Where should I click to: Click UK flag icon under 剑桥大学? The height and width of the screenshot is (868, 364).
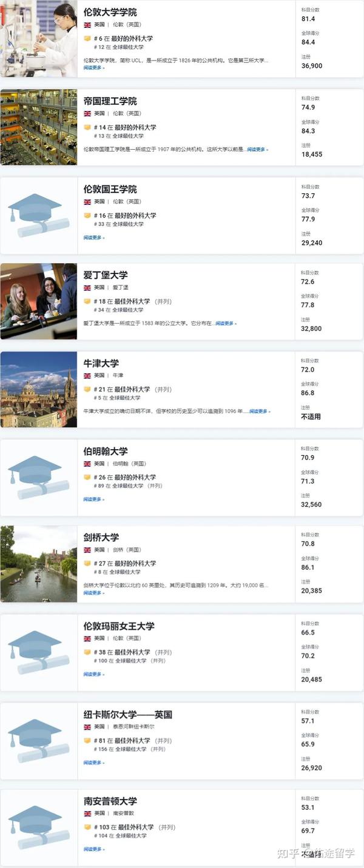(87, 550)
